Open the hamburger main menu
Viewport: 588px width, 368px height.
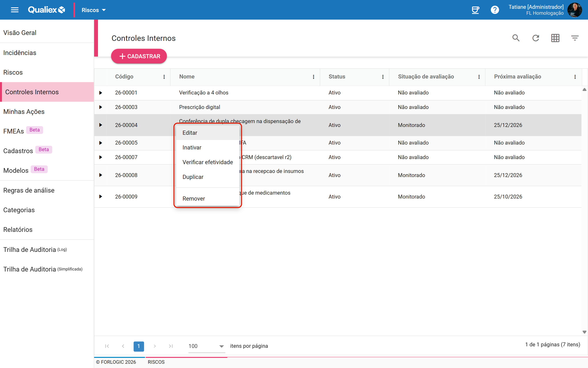click(14, 10)
